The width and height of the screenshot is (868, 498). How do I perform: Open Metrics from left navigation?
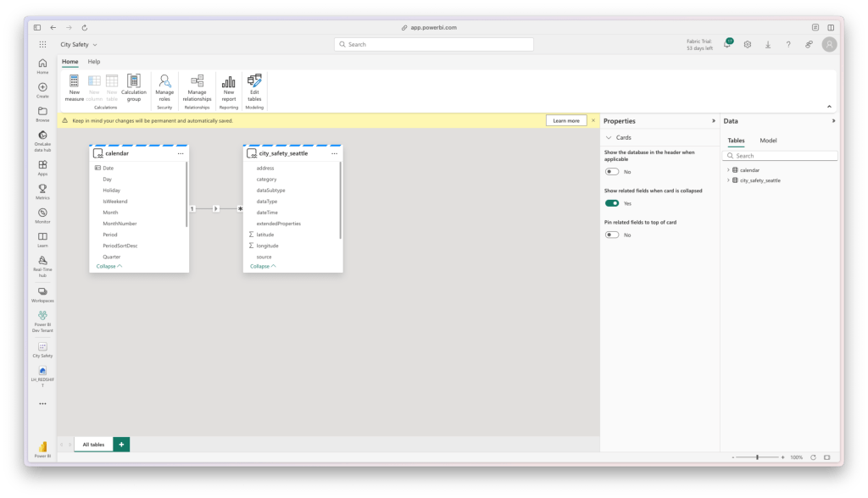(x=42, y=188)
